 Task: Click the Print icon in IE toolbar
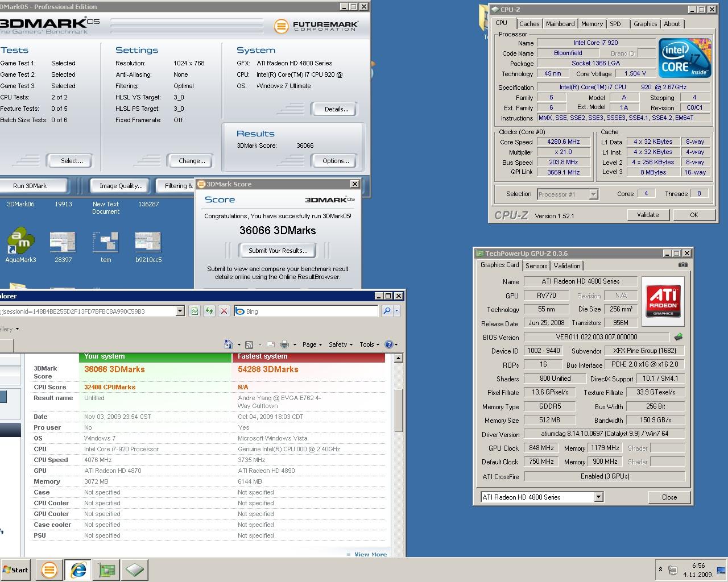pyautogui.click(x=284, y=344)
